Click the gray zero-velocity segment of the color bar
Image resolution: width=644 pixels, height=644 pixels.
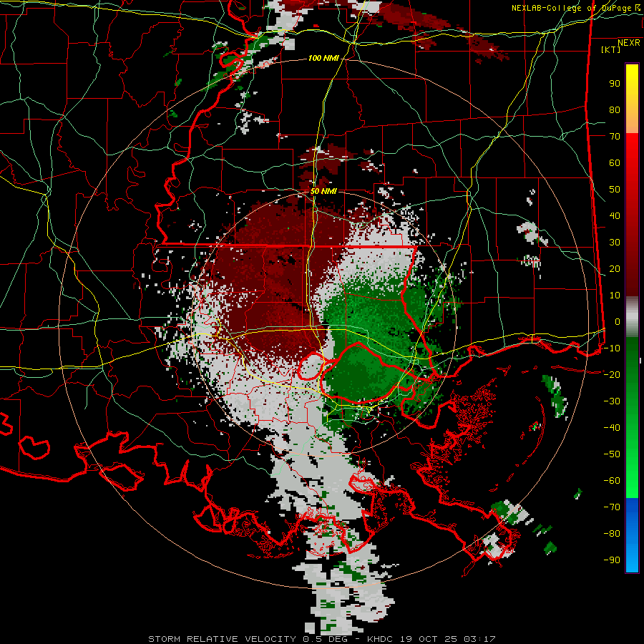[x=632, y=318]
